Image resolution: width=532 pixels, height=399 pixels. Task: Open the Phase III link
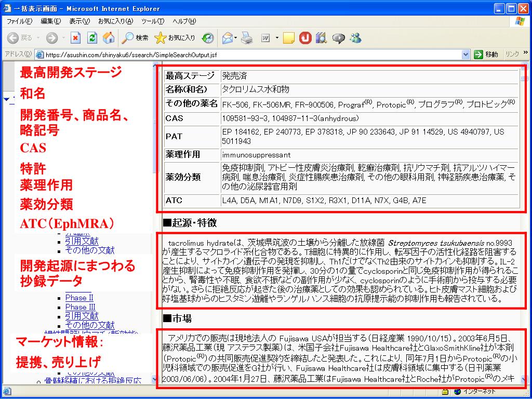tap(81, 307)
